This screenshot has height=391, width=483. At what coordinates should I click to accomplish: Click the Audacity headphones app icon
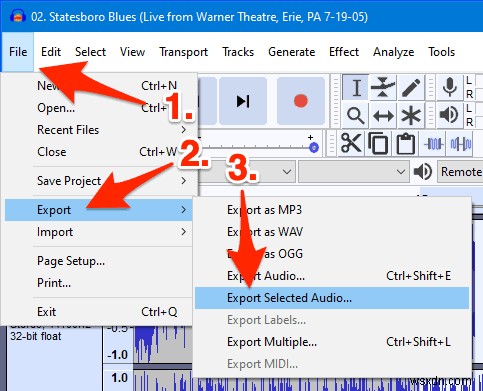tap(17, 16)
